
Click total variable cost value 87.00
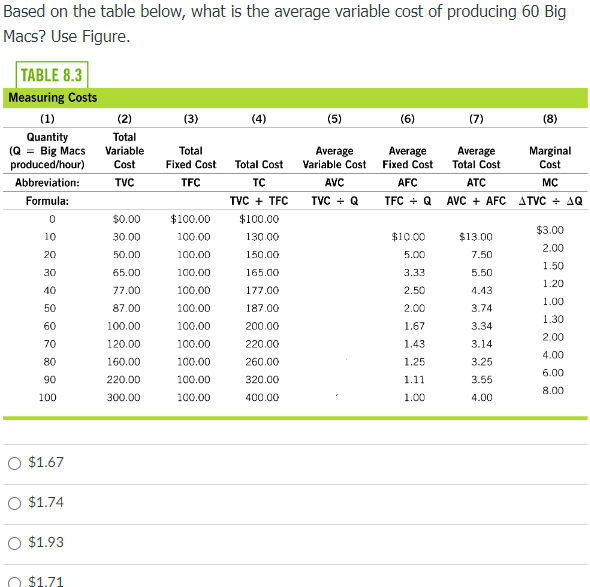pos(126,308)
